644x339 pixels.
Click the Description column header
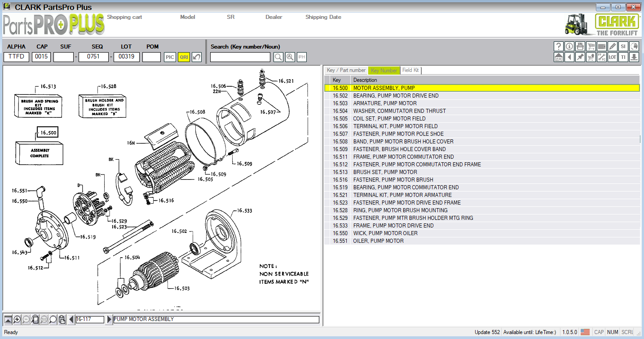pos(495,80)
